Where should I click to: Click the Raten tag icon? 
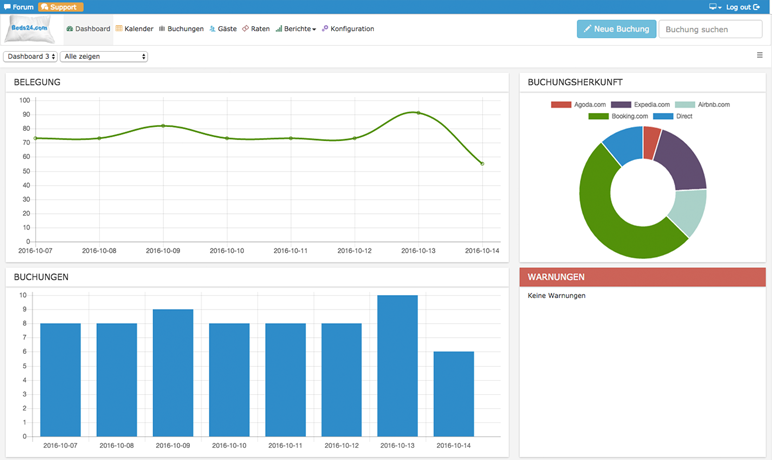tap(245, 29)
